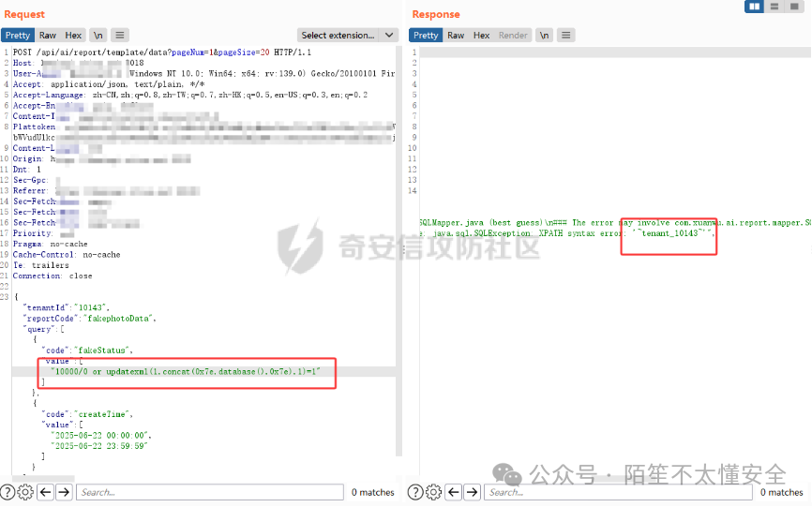The image size is (812, 507).
Task: Click the "reportCode":"fakephotoData" line
Action: (89, 319)
